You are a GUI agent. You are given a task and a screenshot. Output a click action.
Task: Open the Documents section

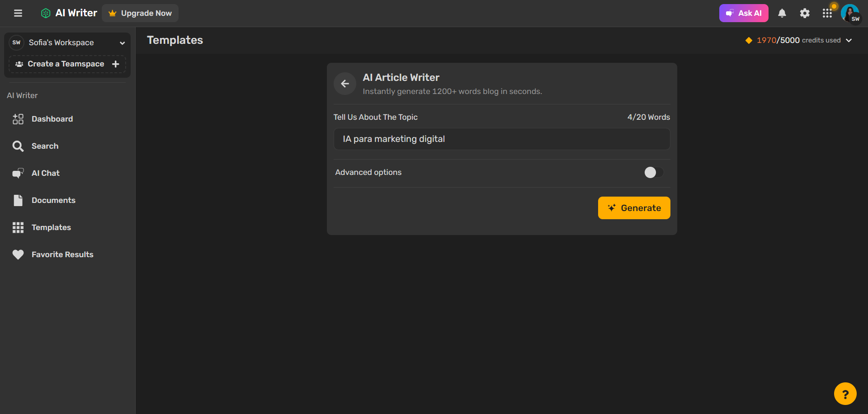[x=54, y=200]
